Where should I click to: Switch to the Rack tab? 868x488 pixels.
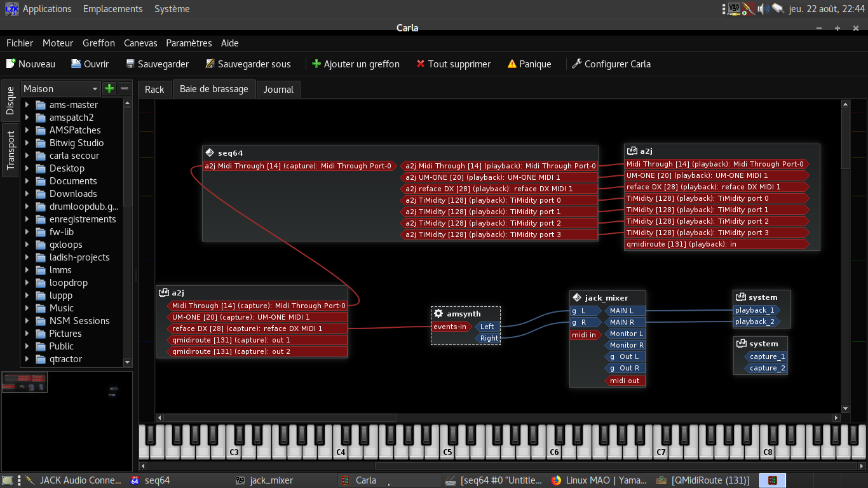point(154,90)
